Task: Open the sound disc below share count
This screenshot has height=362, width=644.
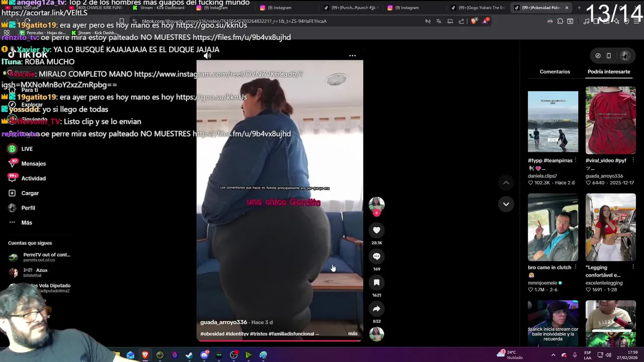Action: [376, 334]
